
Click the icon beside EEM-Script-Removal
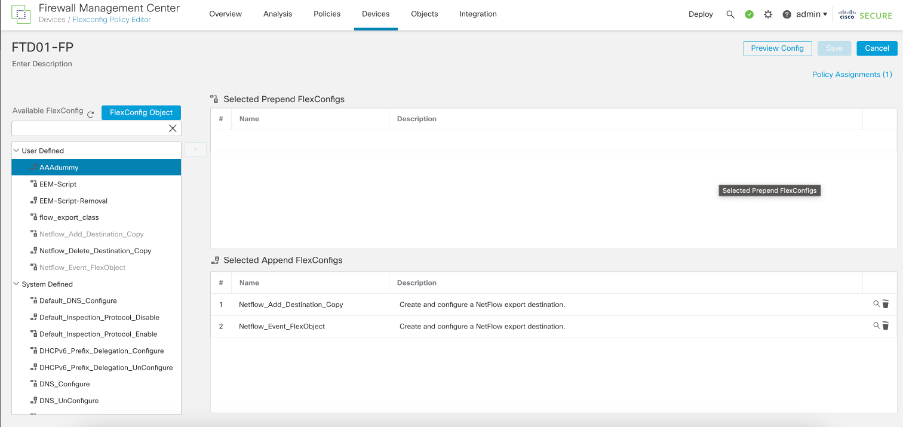33,201
